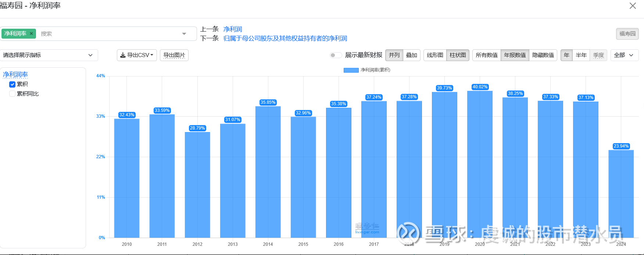Image resolution: width=644 pixels, height=255 pixels.
Task: Click the 2019 bar labeled 39.73%
Action: point(444,165)
